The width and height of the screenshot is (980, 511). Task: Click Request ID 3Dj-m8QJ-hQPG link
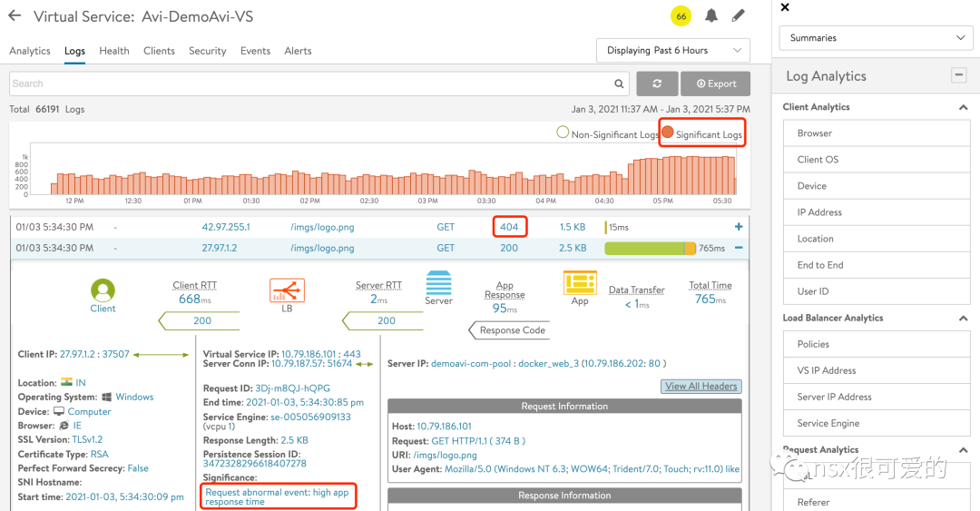point(292,388)
